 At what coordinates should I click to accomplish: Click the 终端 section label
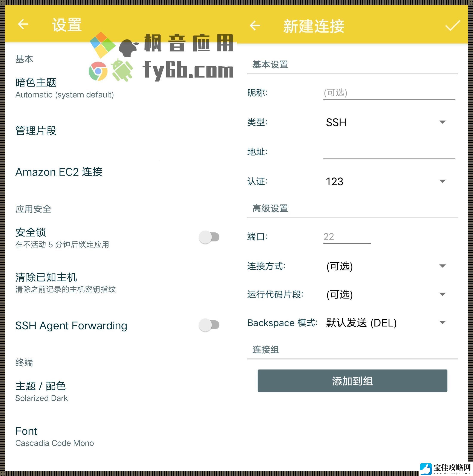pos(24,362)
